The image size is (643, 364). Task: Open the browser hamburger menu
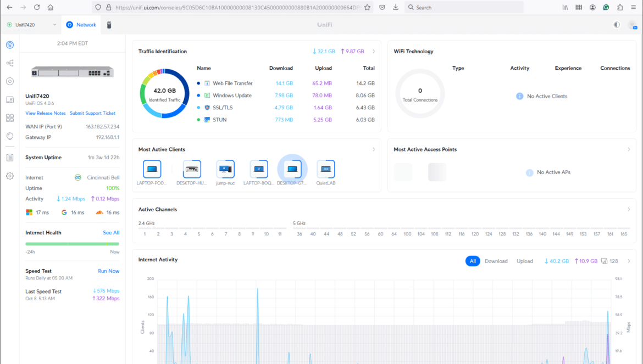pos(634,7)
